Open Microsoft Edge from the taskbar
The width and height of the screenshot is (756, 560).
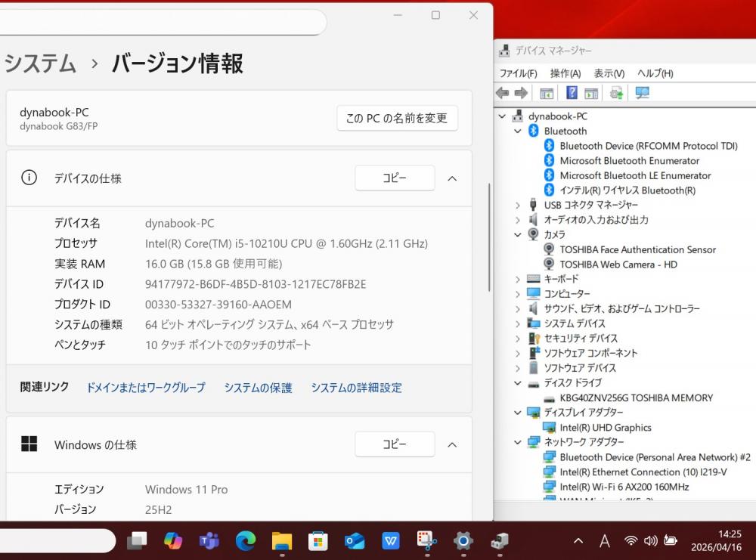click(246, 540)
